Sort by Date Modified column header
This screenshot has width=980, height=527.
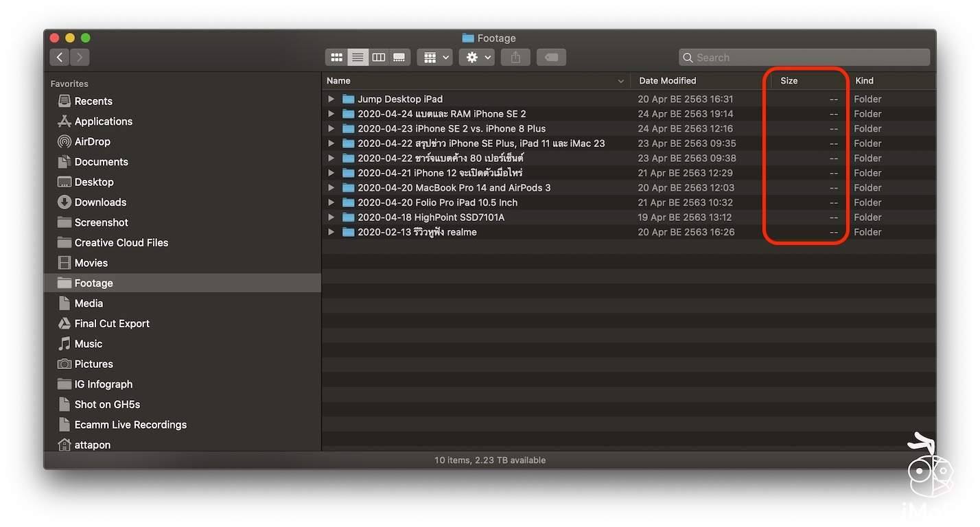tap(667, 81)
